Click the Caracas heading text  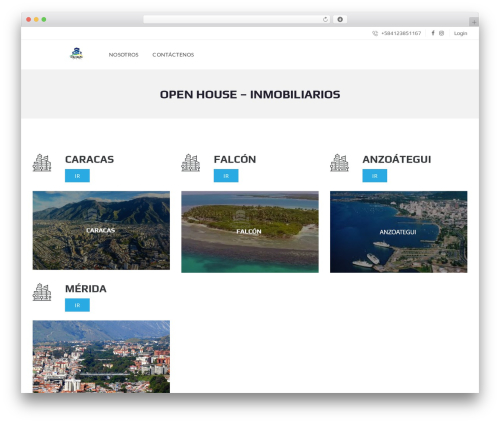pyautogui.click(x=89, y=159)
